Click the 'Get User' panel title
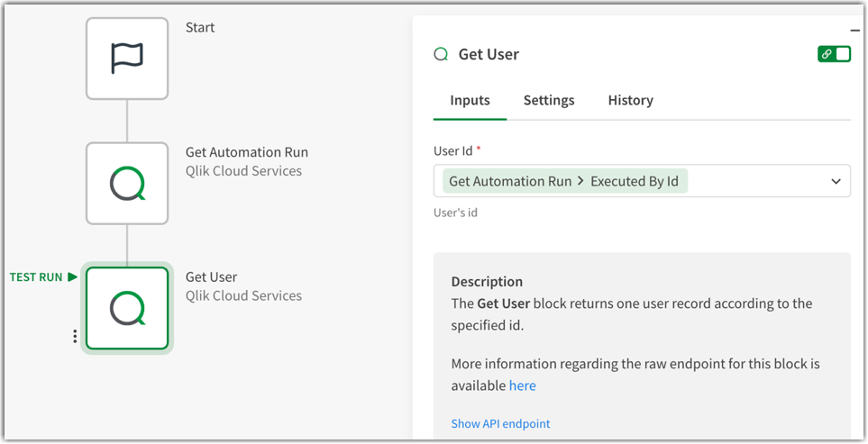 click(x=489, y=54)
